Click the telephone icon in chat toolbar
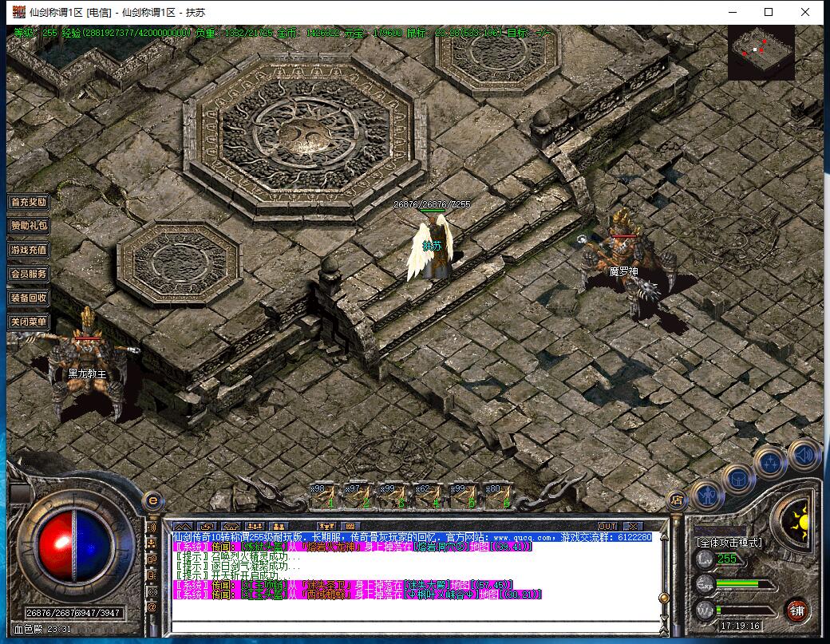830x644 pixels. 231,527
